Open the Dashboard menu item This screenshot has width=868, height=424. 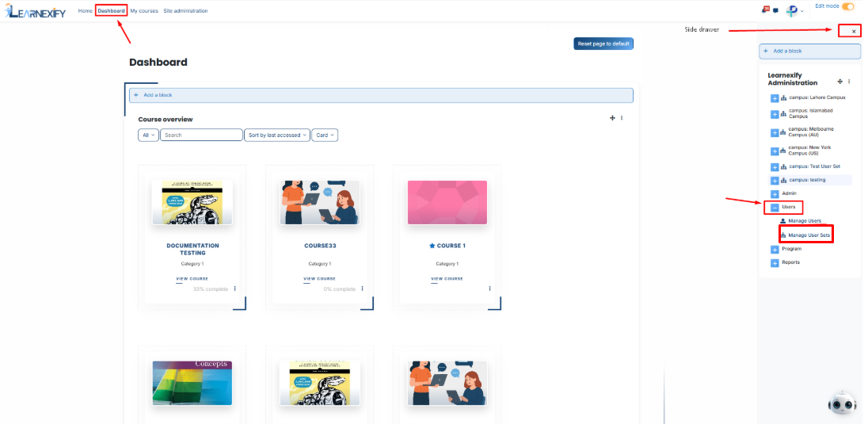tap(111, 10)
